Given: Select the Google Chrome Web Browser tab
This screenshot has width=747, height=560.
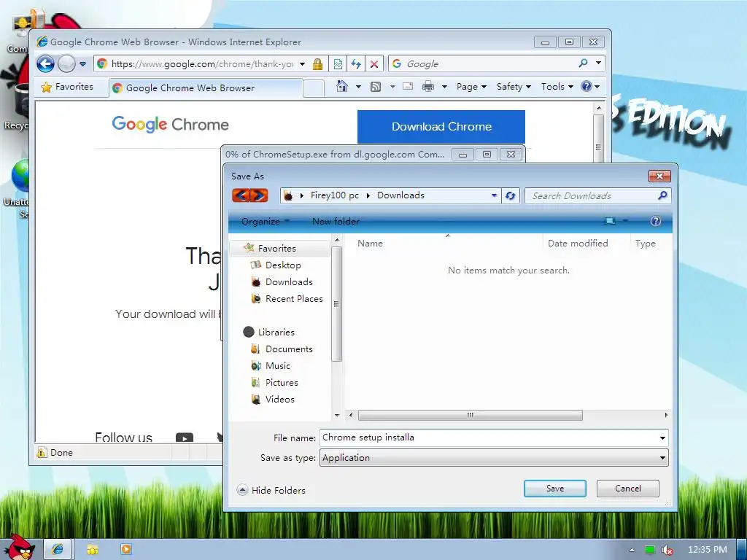Looking at the screenshot, I should point(205,88).
